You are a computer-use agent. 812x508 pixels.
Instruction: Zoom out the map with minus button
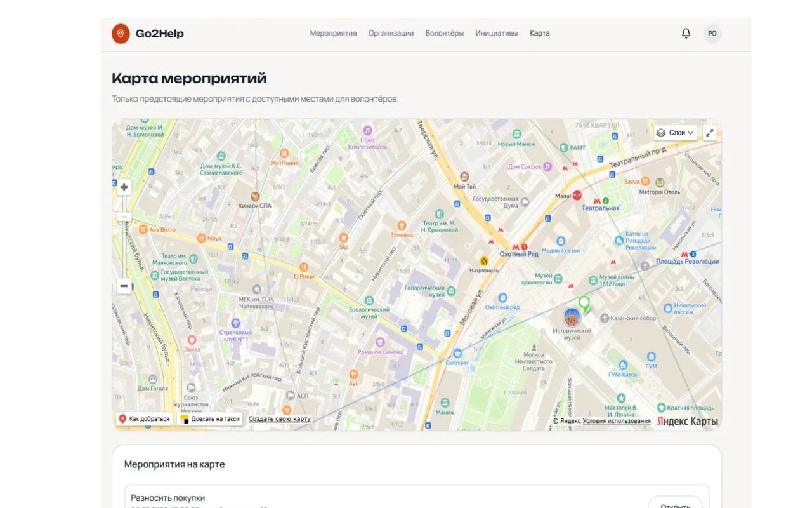pyautogui.click(x=124, y=286)
